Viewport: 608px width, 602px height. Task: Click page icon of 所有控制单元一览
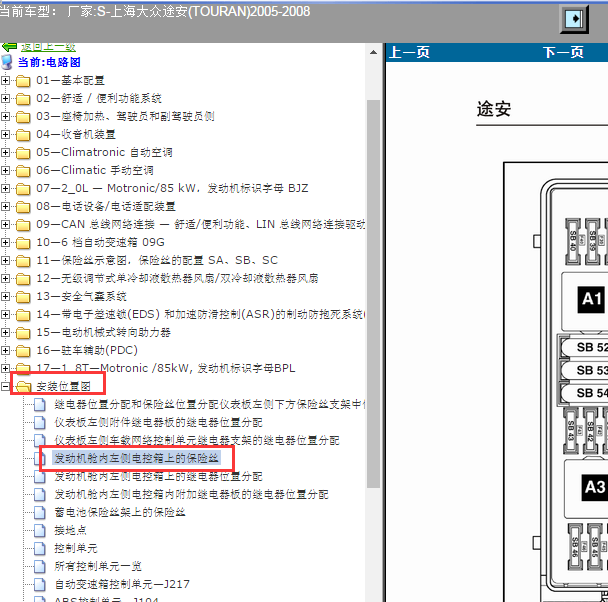pos(40,566)
